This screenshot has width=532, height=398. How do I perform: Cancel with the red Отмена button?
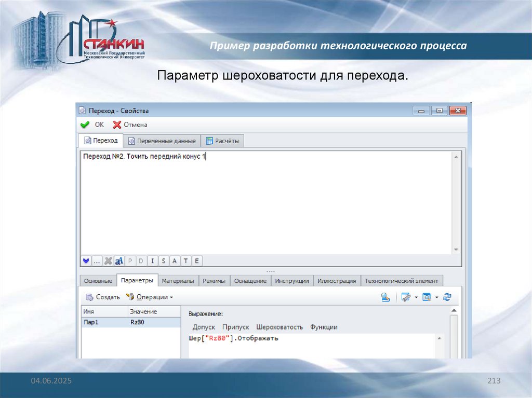[130, 125]
